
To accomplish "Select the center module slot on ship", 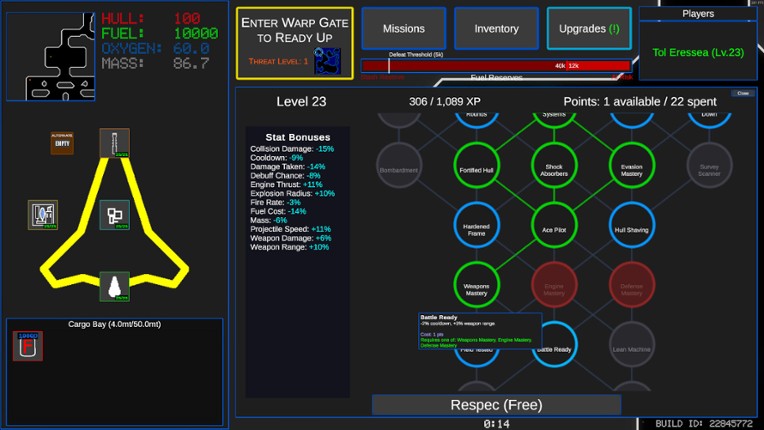I will [x=115, y=215].
